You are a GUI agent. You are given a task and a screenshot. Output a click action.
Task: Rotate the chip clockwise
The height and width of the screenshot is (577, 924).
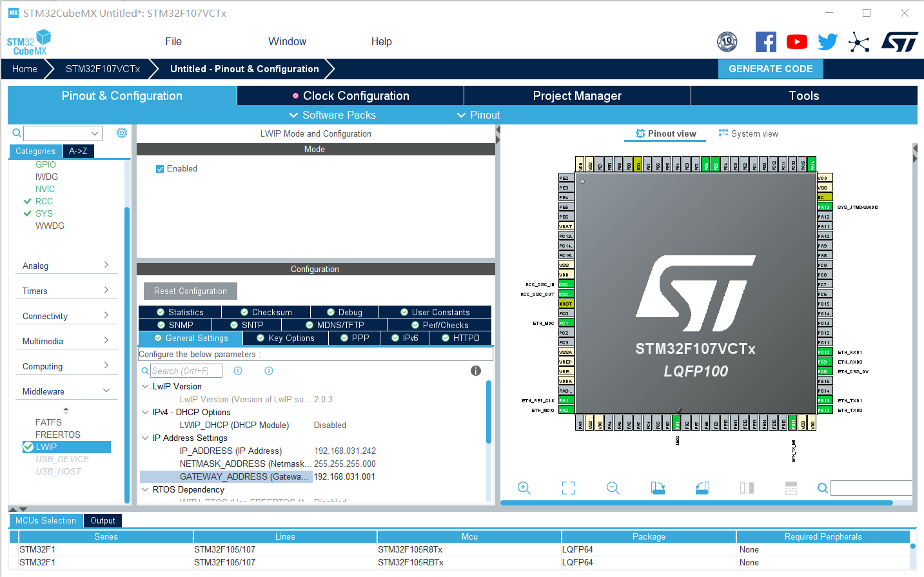click(658, 488)
